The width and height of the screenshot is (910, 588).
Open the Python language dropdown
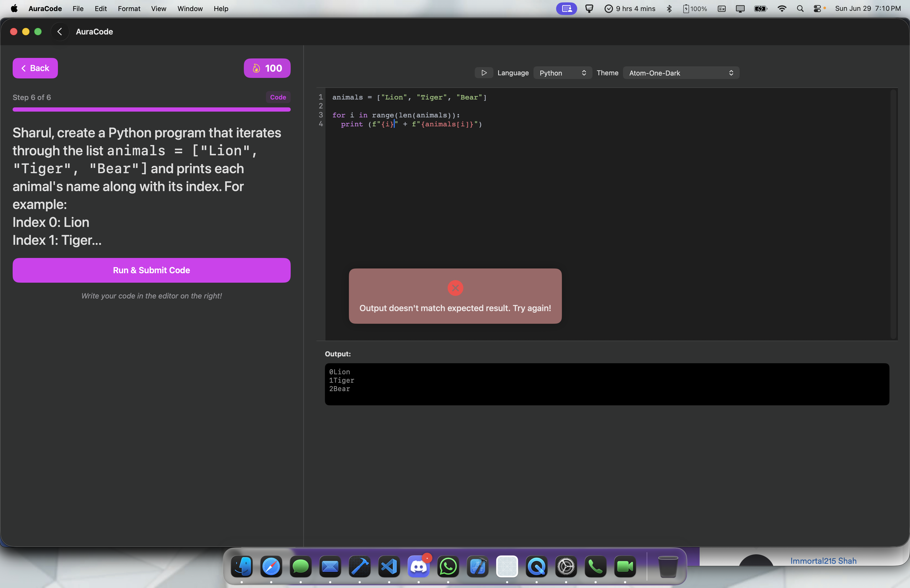(x=562, y=73)
